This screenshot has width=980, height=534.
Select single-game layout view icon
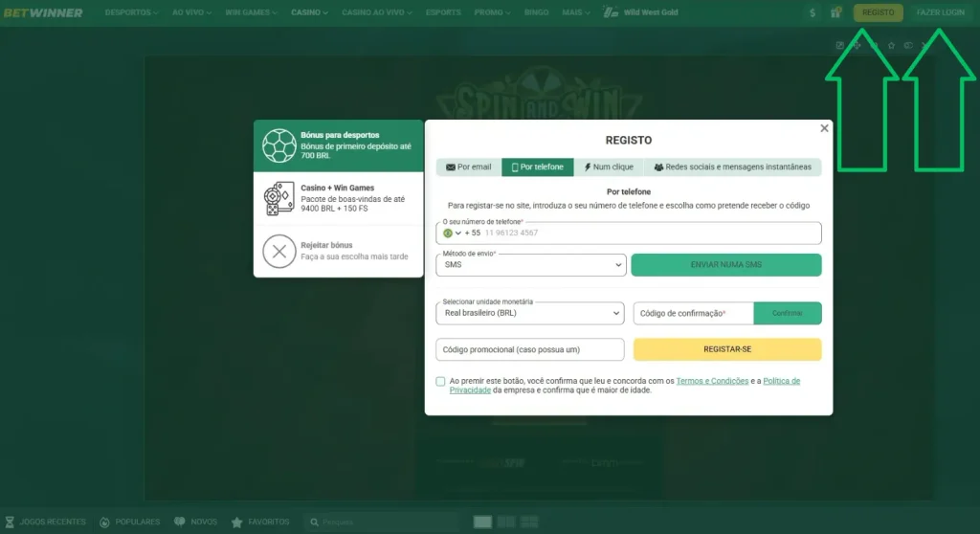(x=482, y=523)
